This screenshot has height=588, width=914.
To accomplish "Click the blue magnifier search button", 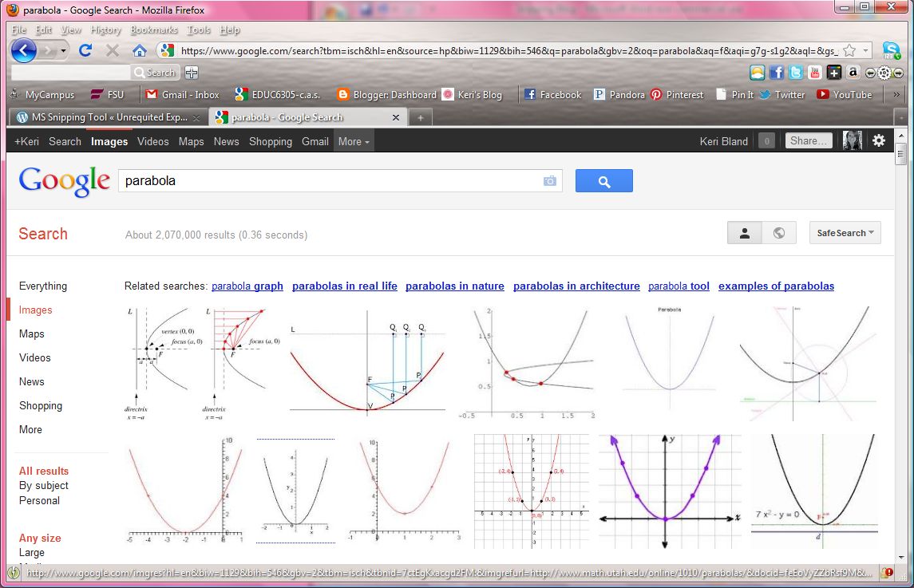I will click(604, 180).
